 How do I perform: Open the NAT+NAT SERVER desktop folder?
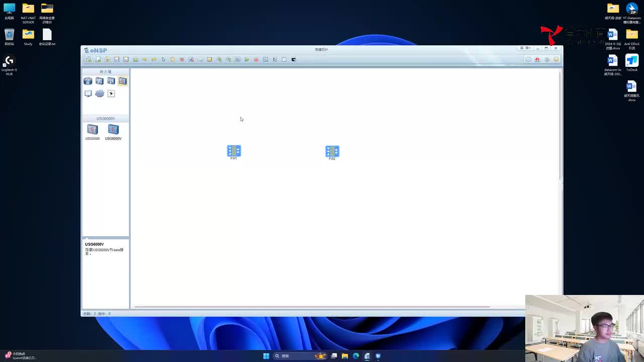[28, 13]
